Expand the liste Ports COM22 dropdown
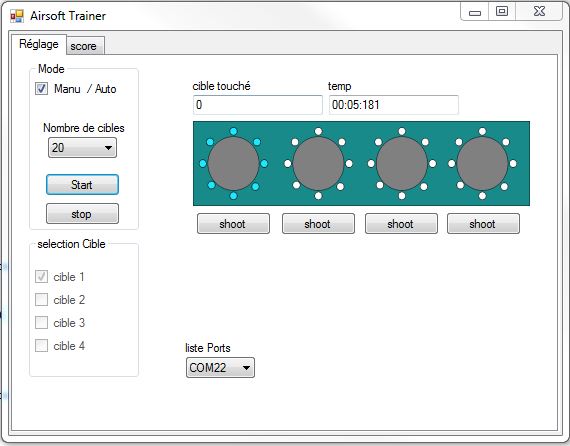 pos(220,367)
